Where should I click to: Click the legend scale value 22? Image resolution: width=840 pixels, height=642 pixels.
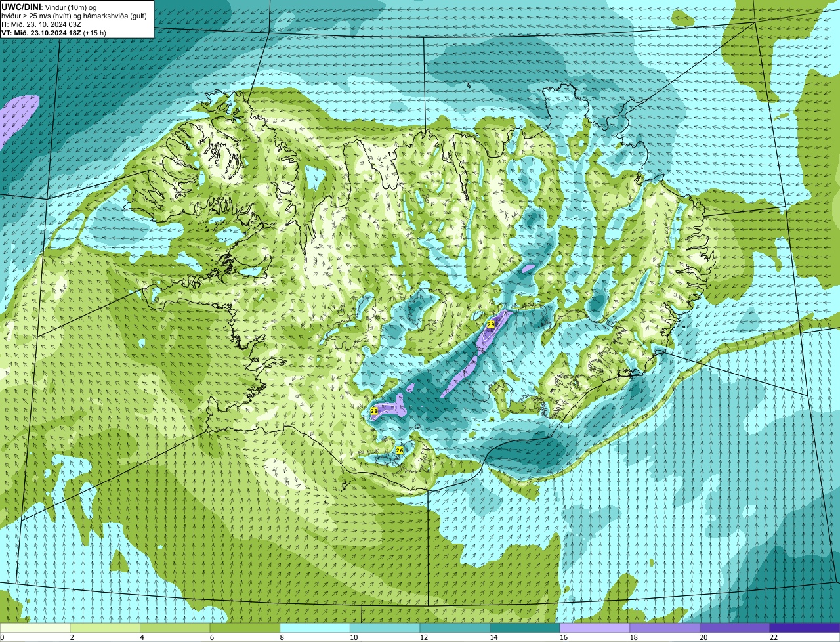pos(774,637)
